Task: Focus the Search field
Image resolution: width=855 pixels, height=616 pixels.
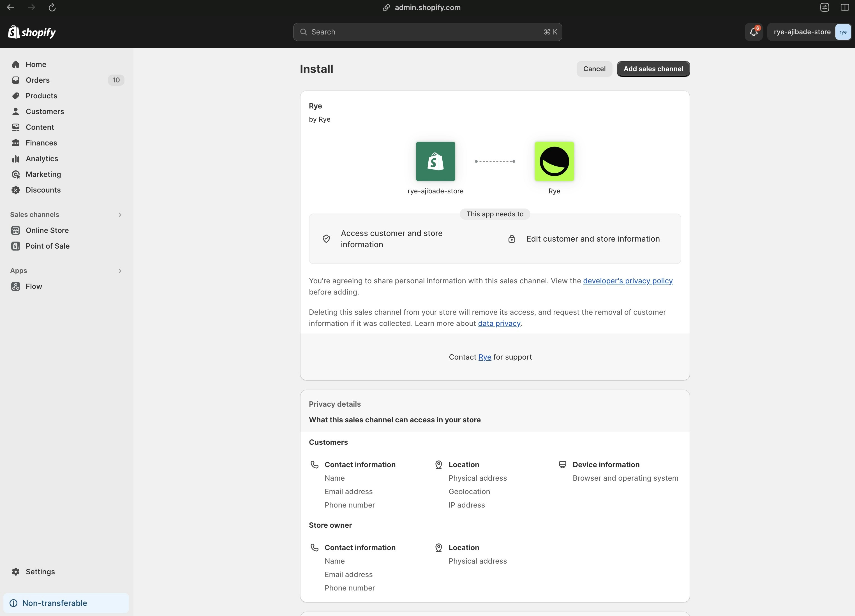Action: 427,32
